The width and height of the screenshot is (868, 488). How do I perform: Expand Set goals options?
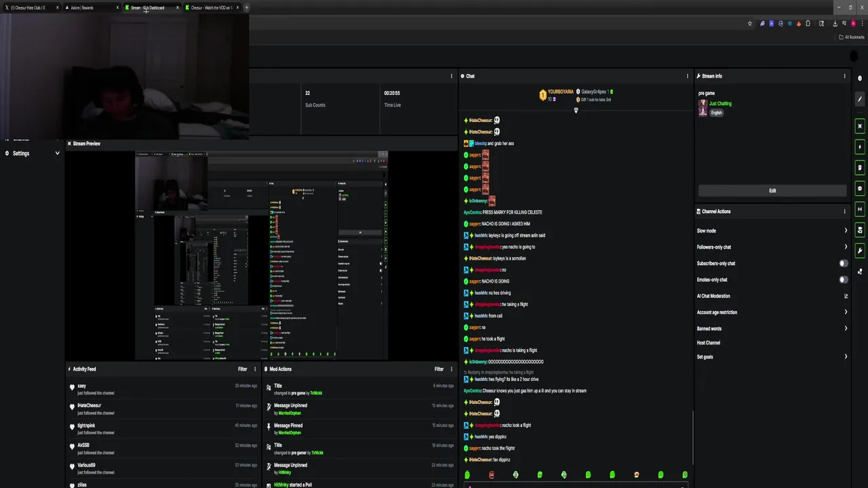(x=846, y=357)
